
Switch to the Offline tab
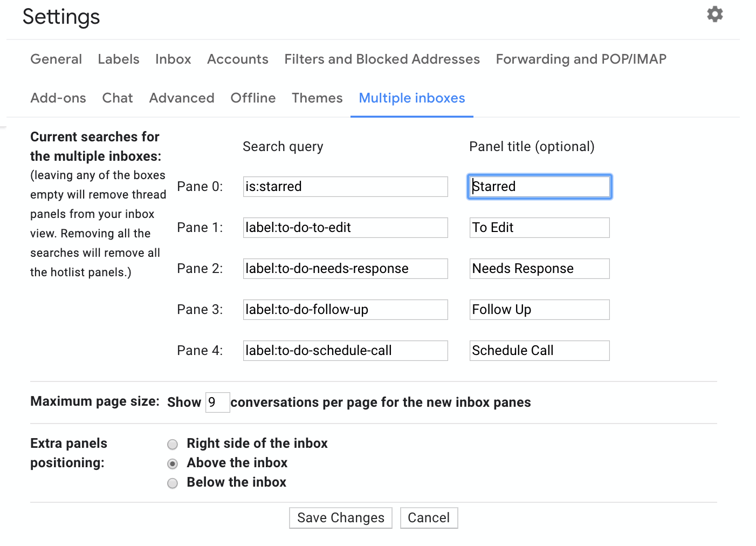tap(253, 98)
